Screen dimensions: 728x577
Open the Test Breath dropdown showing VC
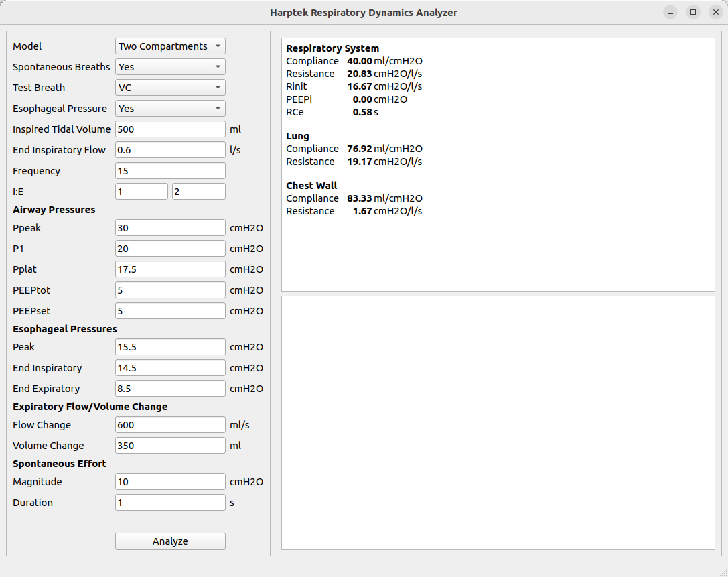[x=170, y=88]
